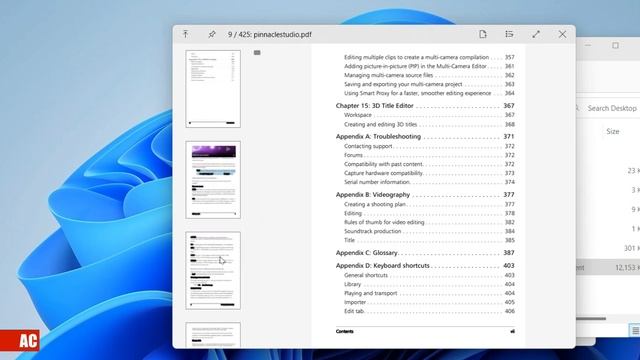Click the Contents footer label
The image size is (640, 360).
(x=344, y=331)
